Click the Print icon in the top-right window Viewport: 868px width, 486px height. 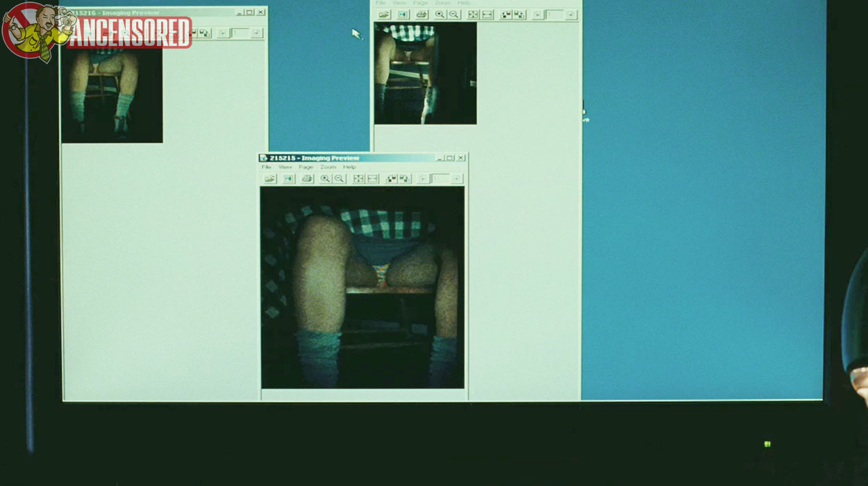(x=422, y=15)
